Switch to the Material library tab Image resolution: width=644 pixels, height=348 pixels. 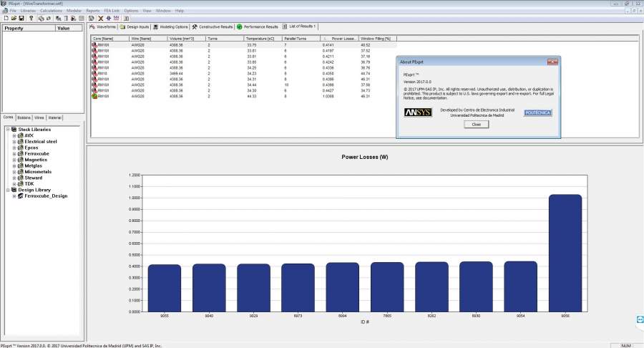54,117
